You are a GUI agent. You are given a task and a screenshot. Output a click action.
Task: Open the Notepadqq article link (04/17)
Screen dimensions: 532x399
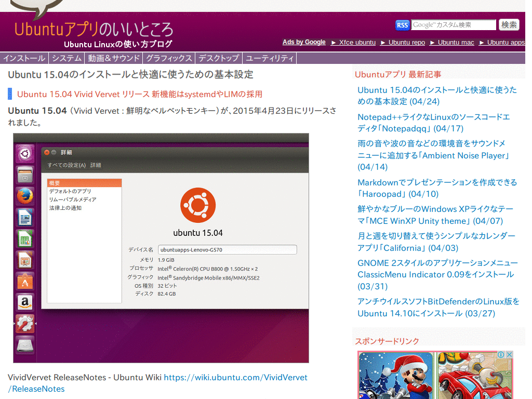coord(434,123)
